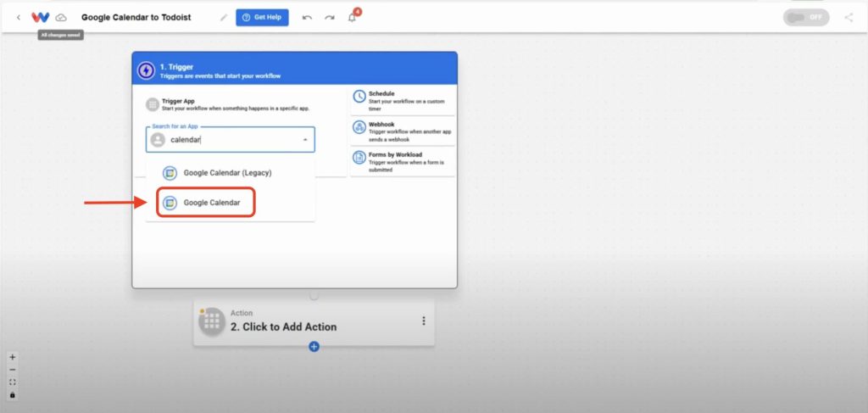The width and height of the screenshot is (868, 413).
Task: Zoom in the canvas with plus icon
Action: [x=13, y=357]
